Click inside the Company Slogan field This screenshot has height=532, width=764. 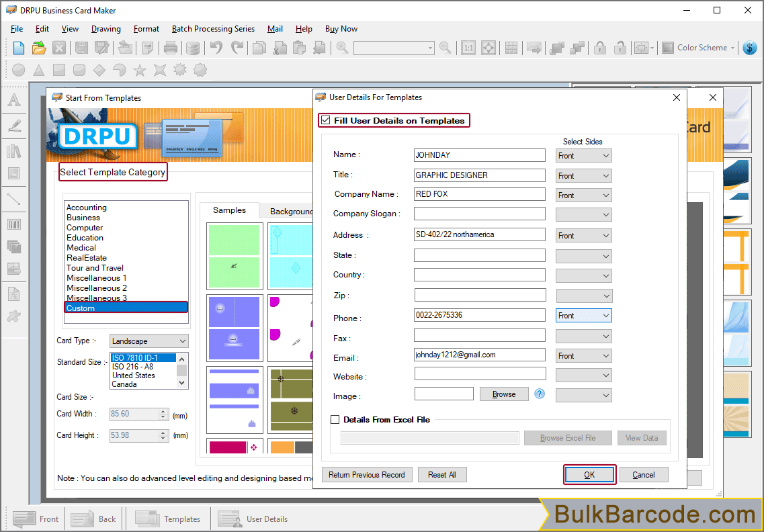coord(480,214)
